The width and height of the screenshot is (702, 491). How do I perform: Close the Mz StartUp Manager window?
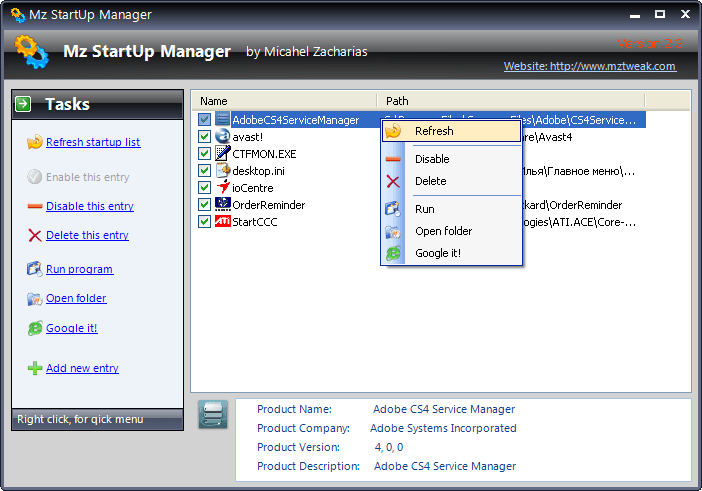tap(685, 14)
